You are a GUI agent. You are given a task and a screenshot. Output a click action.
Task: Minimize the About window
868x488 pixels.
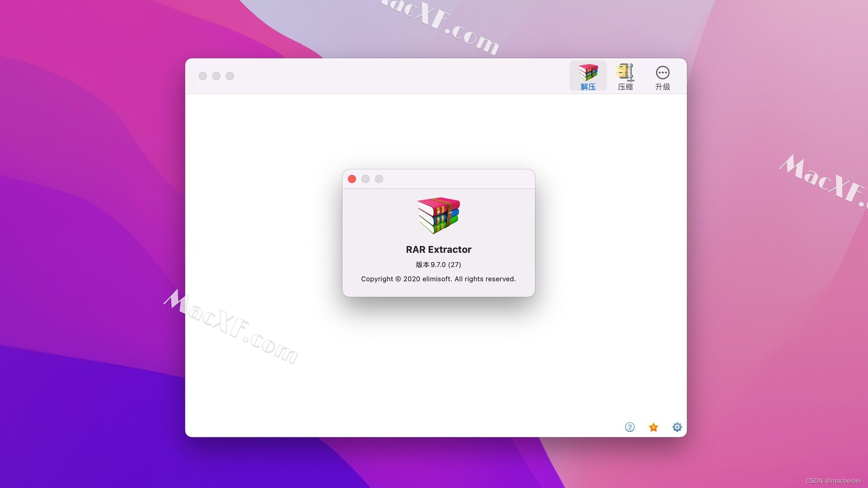[365, 179]
